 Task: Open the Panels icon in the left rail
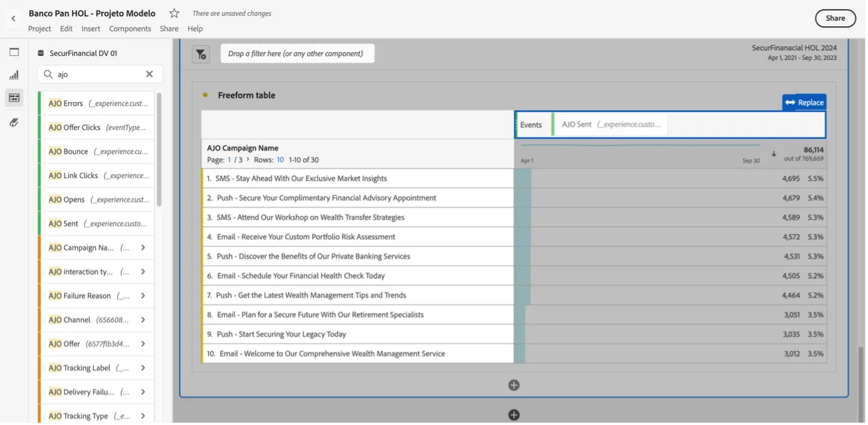14,52
